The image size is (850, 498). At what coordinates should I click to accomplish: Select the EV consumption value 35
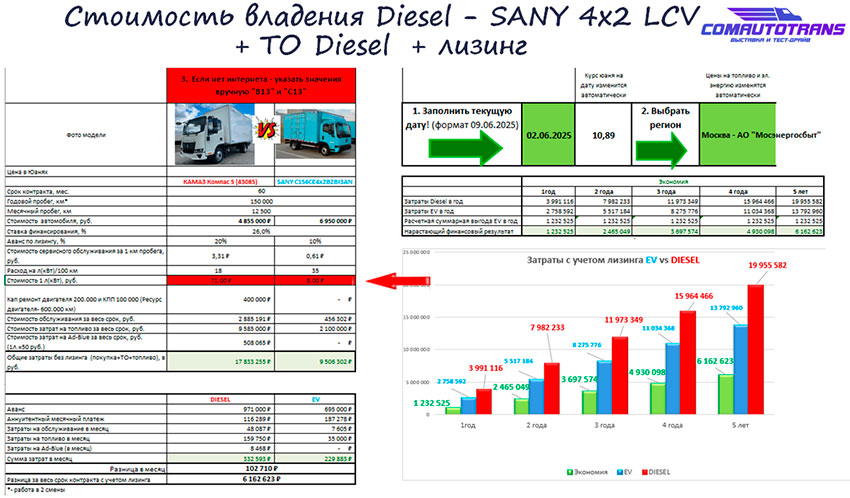point(315,270)
